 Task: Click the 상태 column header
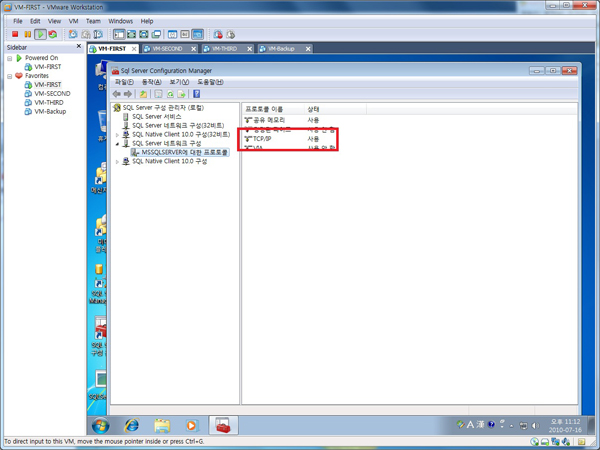335,109
